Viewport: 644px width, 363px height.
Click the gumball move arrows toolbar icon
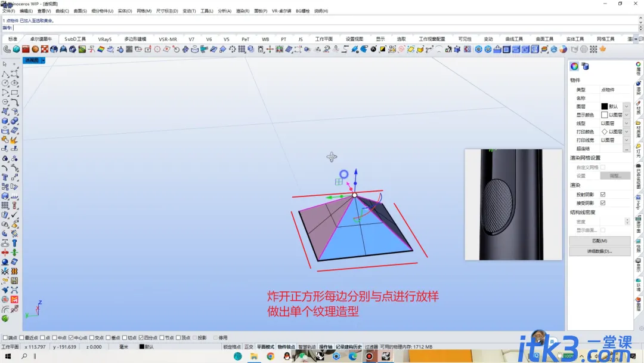270,50
